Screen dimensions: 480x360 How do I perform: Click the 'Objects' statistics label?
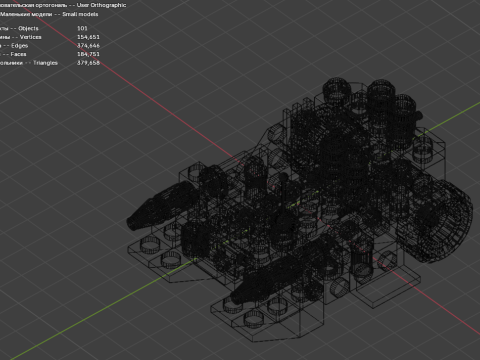pos(28,28)
